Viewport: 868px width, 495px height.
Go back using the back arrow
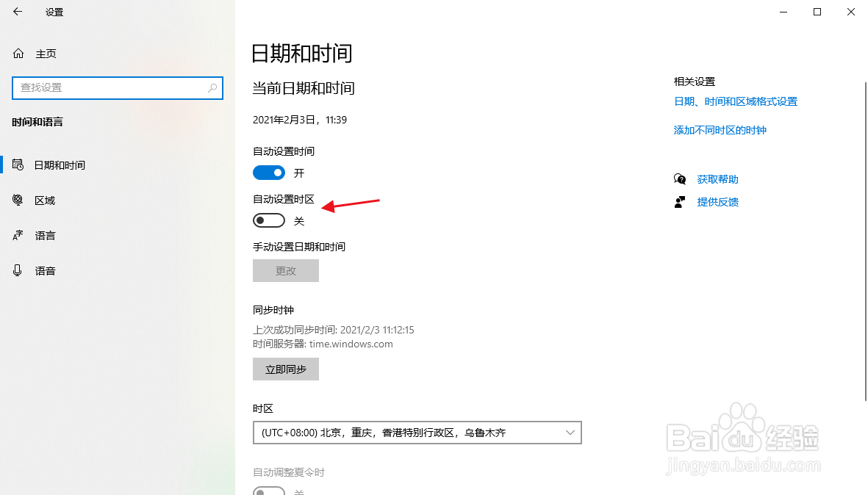pyautogui.click(x=18, y=12)
